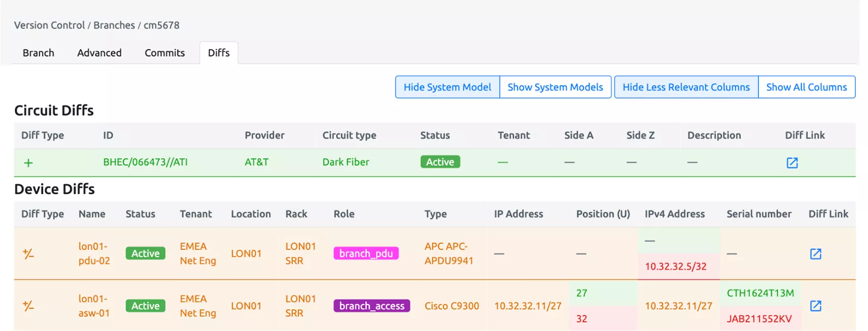Switch to the Branch tab

coord(38,53)
